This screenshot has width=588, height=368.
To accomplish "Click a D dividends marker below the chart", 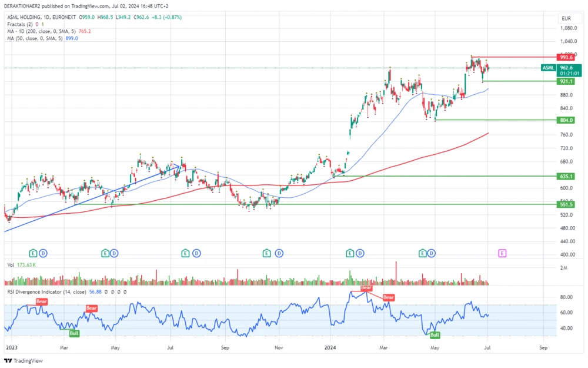I will point(44,253).
